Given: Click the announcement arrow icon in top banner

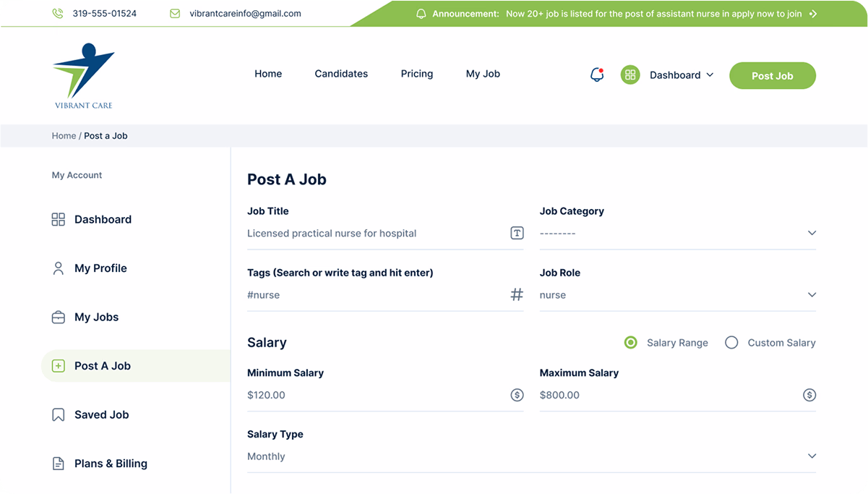Looking at the screenshot, I should (x=813, y=14).
